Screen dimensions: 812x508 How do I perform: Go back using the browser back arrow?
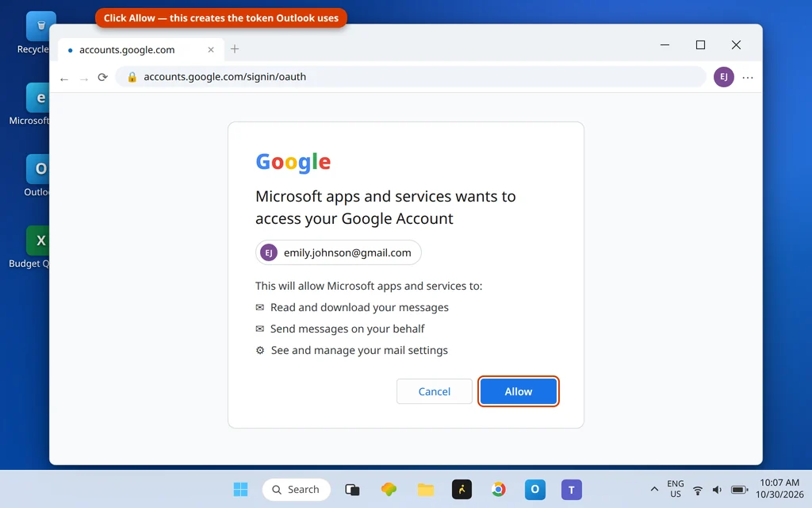point(64,79)
